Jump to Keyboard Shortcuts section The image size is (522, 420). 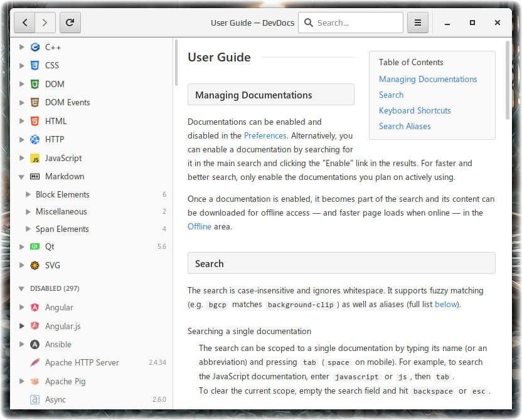coord(415,110)
